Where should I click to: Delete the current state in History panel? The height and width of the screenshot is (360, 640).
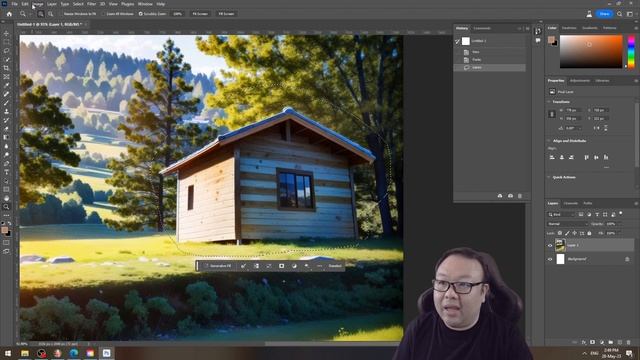tap(520, 196)
